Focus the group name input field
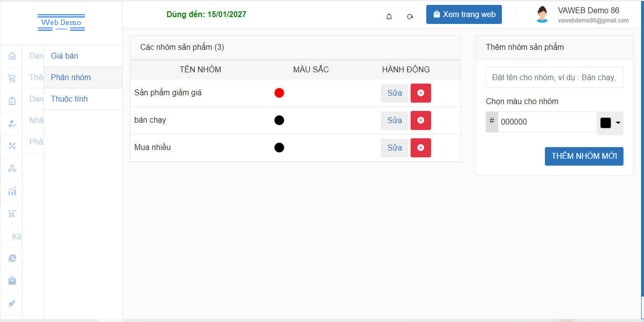The width and height of the screenshot is (644, 322). pyautogui.click(x=554, y=77)
